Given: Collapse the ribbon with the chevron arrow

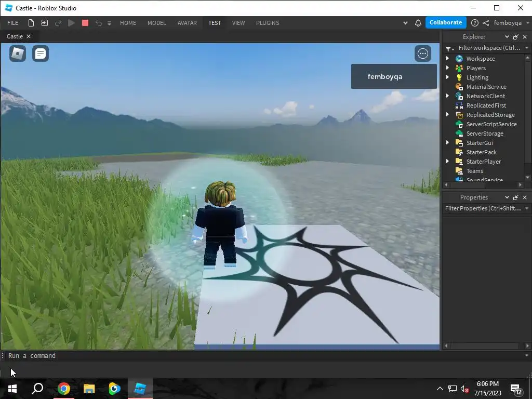Looking at the screenshot, I should pos(405,23).
